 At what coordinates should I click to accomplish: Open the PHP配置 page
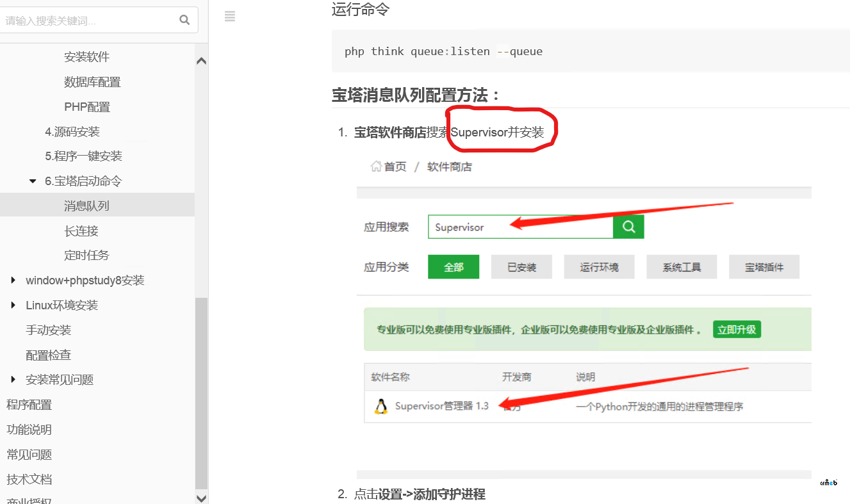pos(87,107)
